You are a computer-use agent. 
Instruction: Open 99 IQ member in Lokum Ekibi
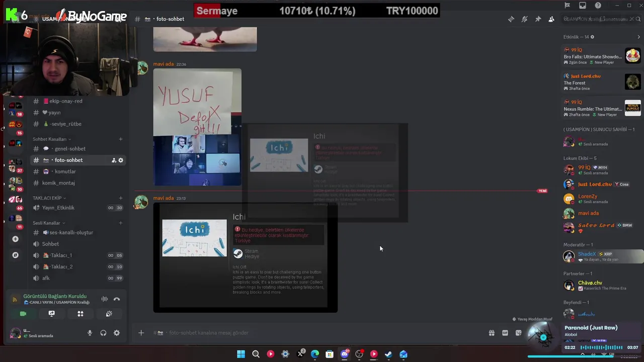[602, 169]
